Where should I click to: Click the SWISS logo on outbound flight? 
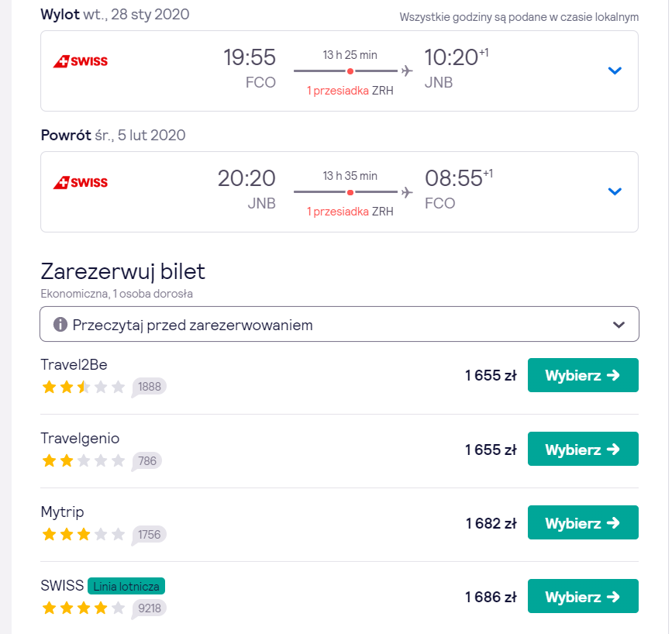pos(80,61)
